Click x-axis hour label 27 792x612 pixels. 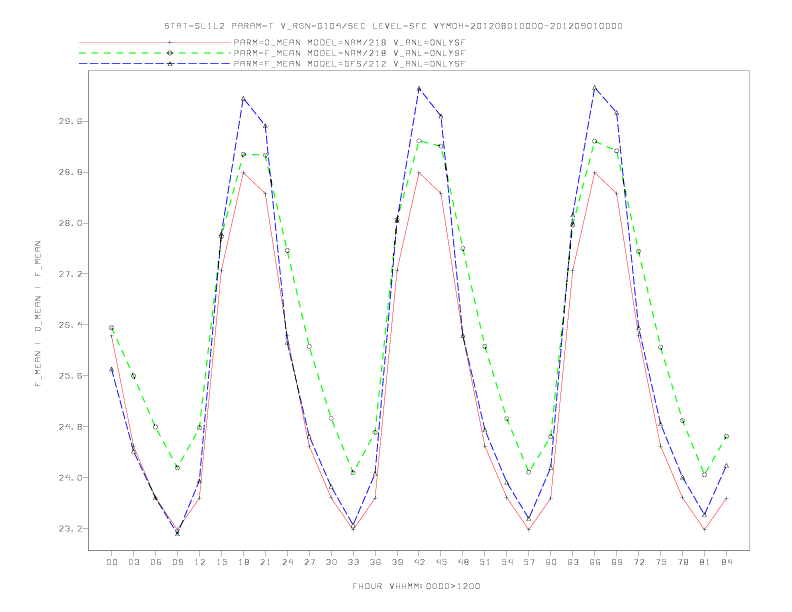tap(309, 562)
